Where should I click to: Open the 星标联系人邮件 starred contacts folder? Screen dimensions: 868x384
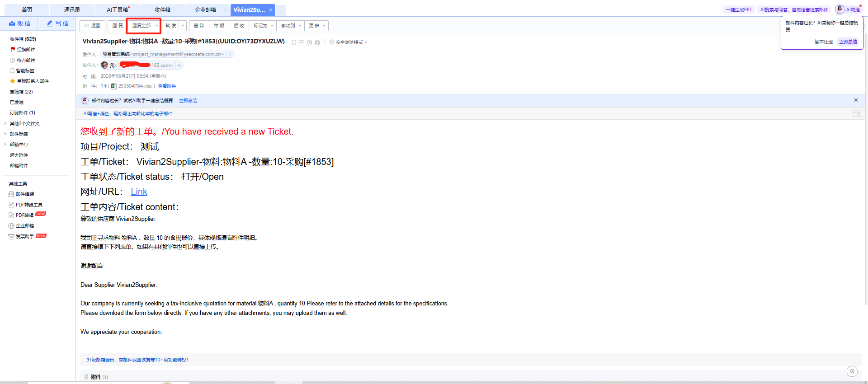[x=32, y=81]
